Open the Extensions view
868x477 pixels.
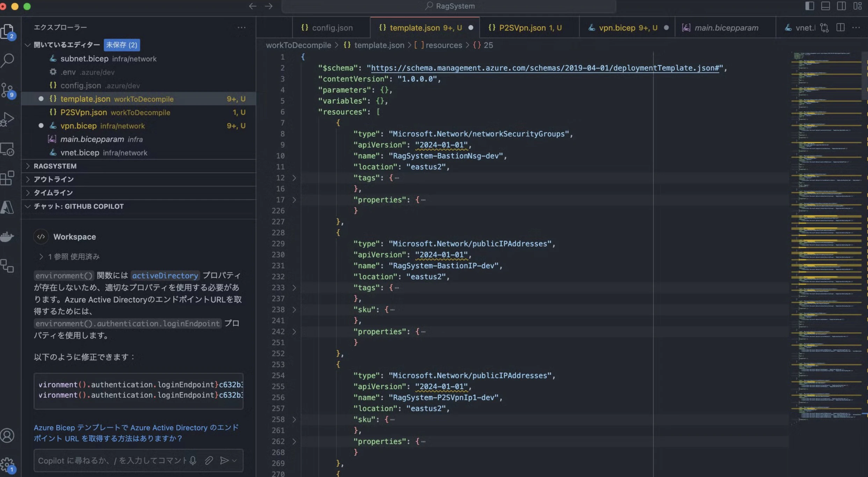(8, 178)
